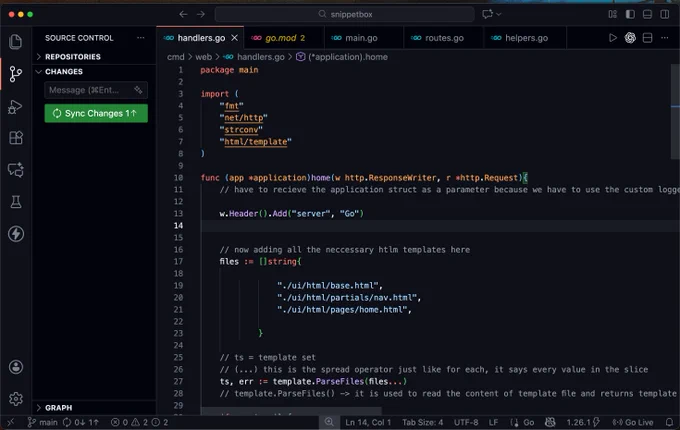The height and width of the screenshot is (430, 680).
Task: Open the Copilot status bar icon
Action: point(550,422)
